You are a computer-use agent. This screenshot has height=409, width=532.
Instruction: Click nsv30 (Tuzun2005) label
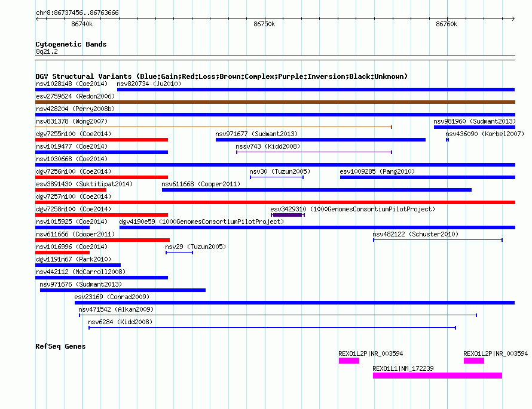280,171
